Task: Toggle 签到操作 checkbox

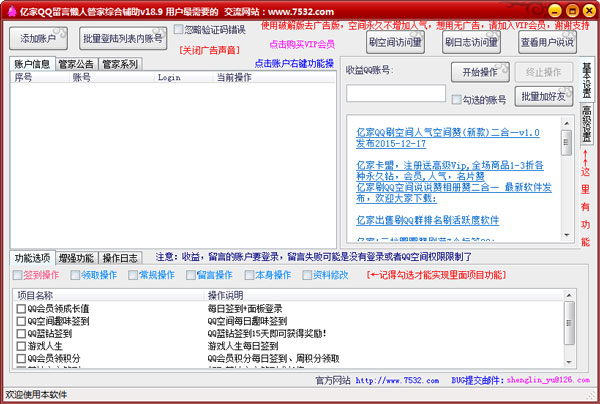Action: pyautogui.click(x=18, y=275)
